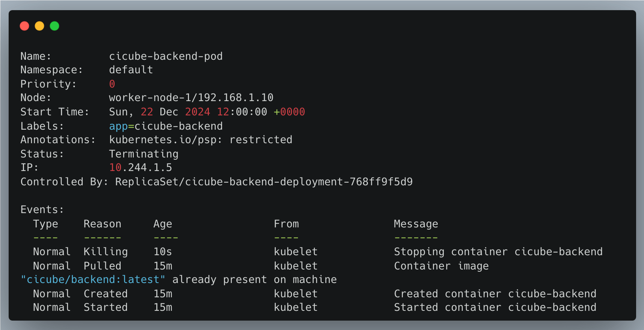This screenshot has height=330, width=644.
Task: Click the ReplicaSet/cicube-backend-deployment-768ff9f5d9 controller reference
Action: 264,182
